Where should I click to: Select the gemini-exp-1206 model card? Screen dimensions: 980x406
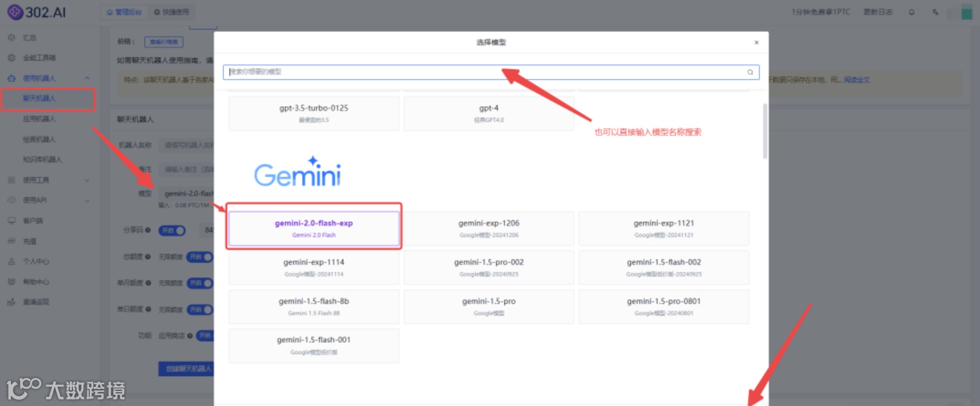489,228
